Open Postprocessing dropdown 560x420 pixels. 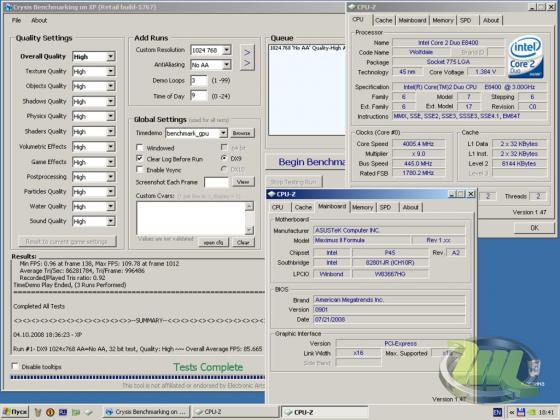111,177
